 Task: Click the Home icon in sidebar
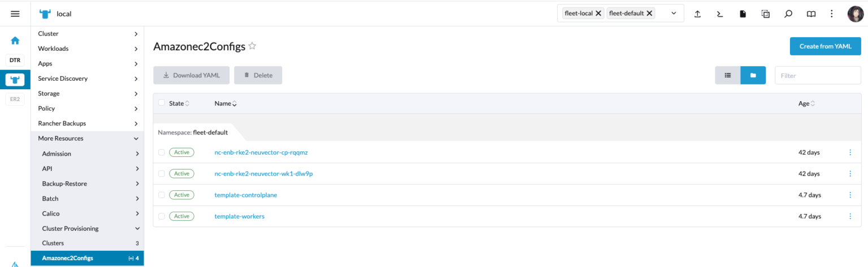point(15,41)
